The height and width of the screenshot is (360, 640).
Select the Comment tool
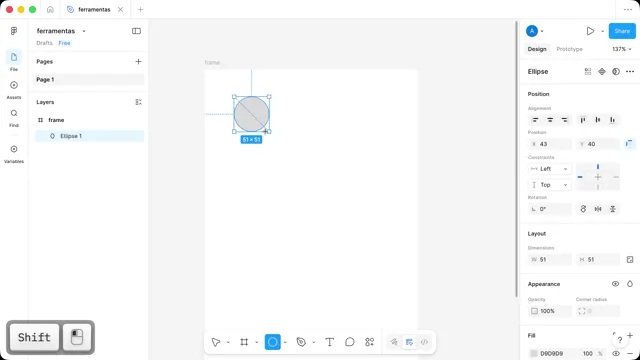pyautogui.click(x=350, y=342)
